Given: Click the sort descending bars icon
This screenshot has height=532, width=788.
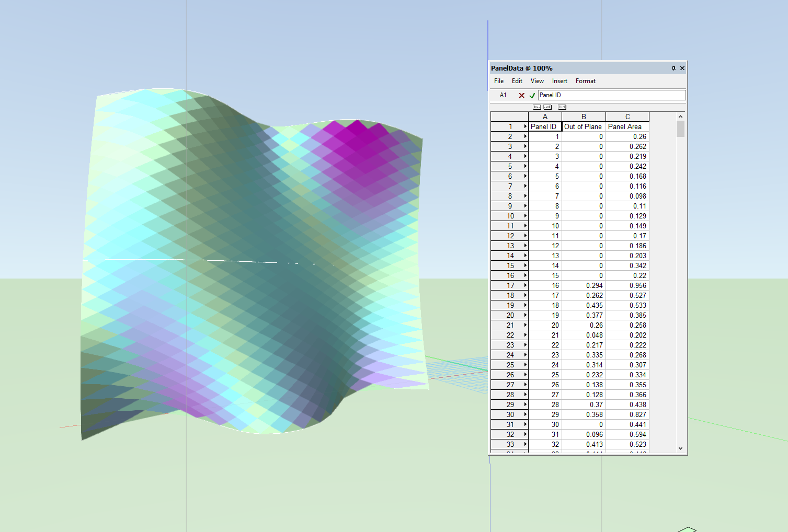Looking at the screenshot, I should click(537, 107).
